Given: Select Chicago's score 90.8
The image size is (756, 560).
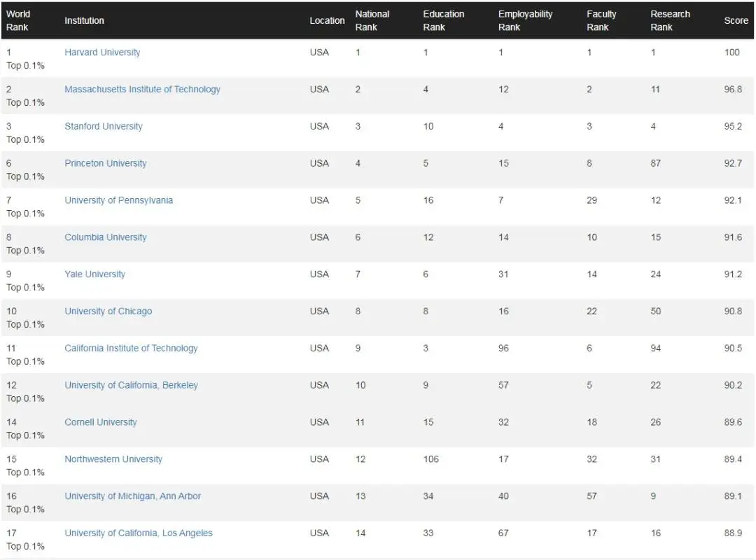Looking at the screenshot, I should click(x=733, y=311).
